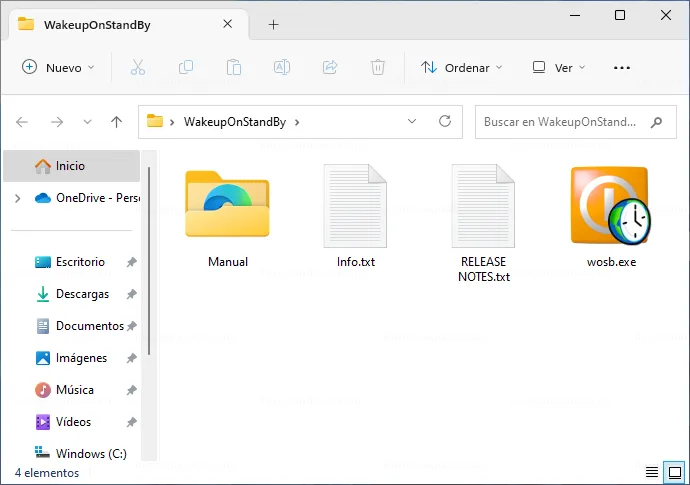Viewport: 690px width, 485px height.
Task: Click the Copy icon in toolbar
Action: (x=186, y=67)
